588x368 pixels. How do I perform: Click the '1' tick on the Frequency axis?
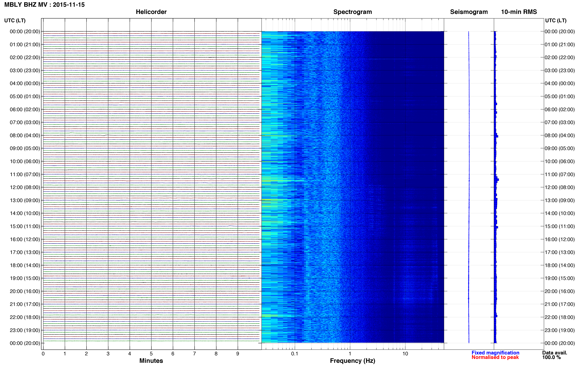[350, 354]
